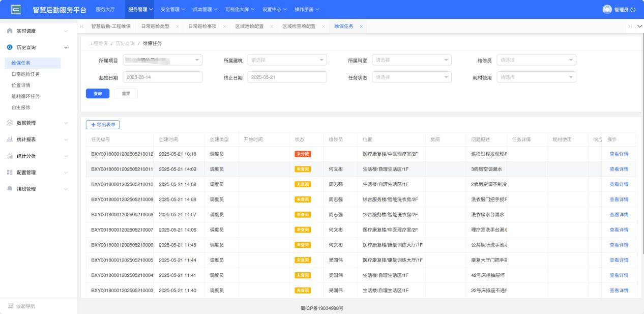
Task: Close the 区域检查项配置 tab
Action: [324, 26]
